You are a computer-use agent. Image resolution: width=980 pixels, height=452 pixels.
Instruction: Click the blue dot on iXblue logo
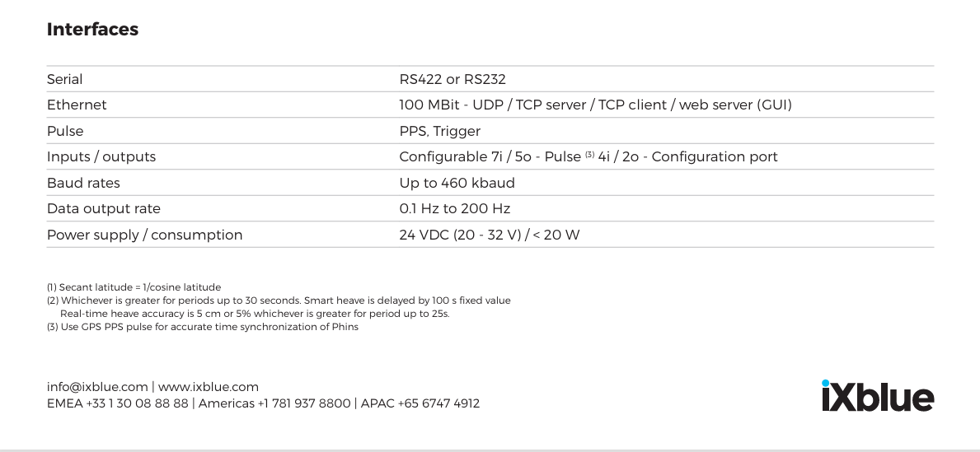point(826,384)
